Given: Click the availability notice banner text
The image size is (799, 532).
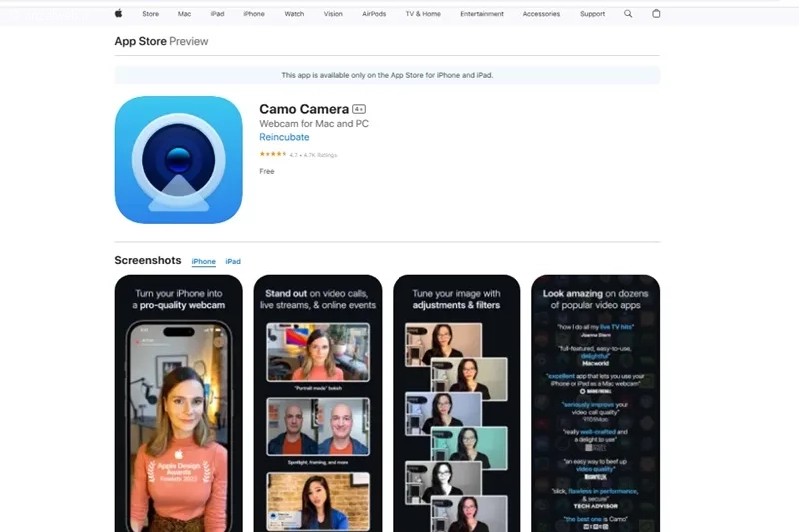Looking at the screenshot, I should [x=388, y=75].
